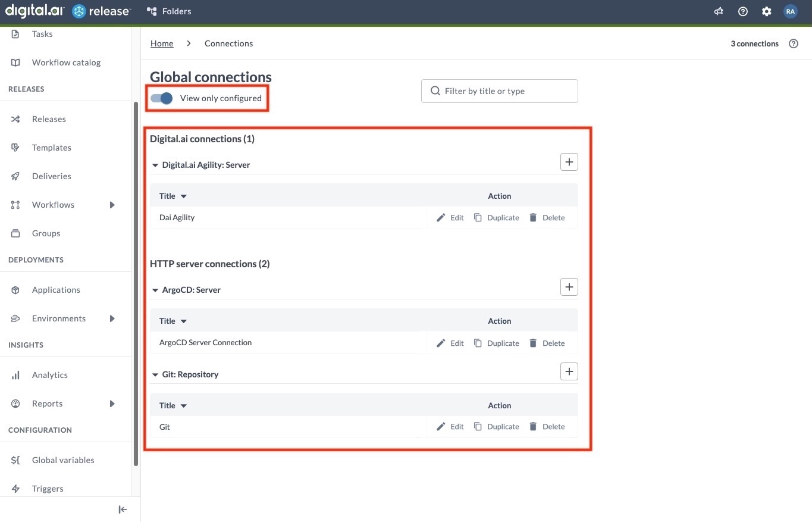Image resolution: width=812 pixels, height=522 pixels.
Task: Open help icon in top header
Action: point(742,11)
